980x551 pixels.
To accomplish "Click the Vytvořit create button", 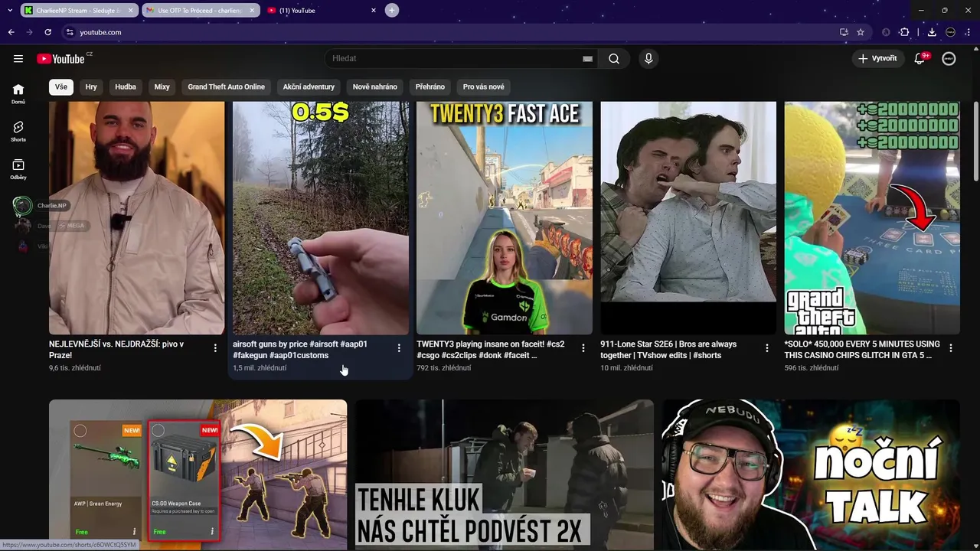I will click(x=877, y=59).
